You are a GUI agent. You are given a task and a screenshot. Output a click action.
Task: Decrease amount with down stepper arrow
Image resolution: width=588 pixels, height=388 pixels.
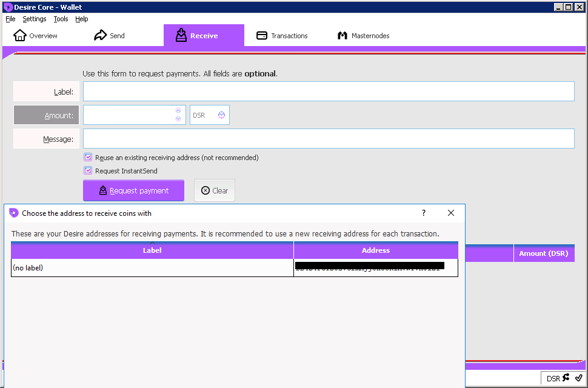pyautogui.click(x=178, y=119)
